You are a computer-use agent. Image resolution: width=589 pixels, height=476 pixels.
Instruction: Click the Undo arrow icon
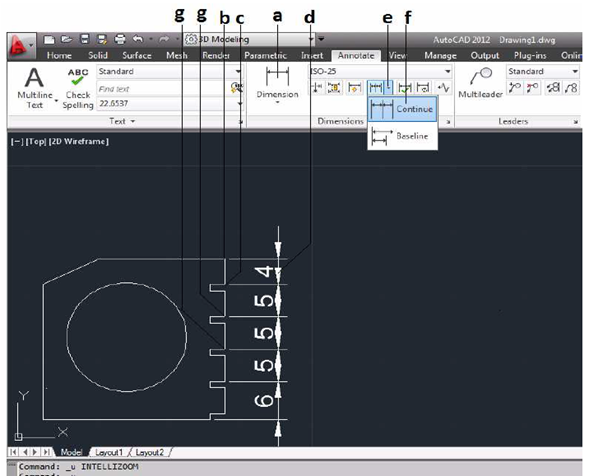point(138,39)
